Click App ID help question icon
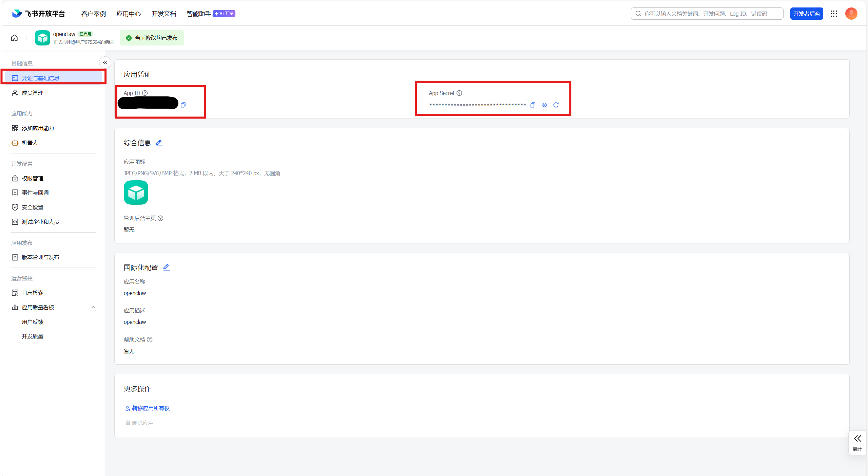Screen dimensions: 868x476 click(x=145, y=93)
